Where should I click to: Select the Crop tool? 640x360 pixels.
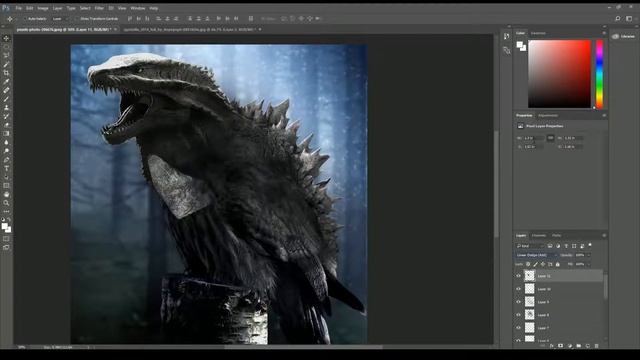6,73
